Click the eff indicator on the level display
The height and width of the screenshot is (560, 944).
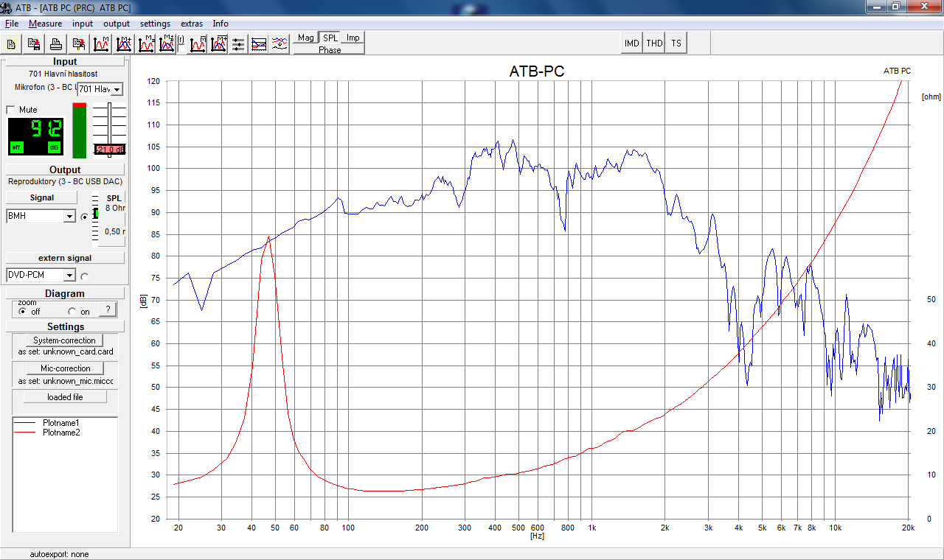coord(16,148)
